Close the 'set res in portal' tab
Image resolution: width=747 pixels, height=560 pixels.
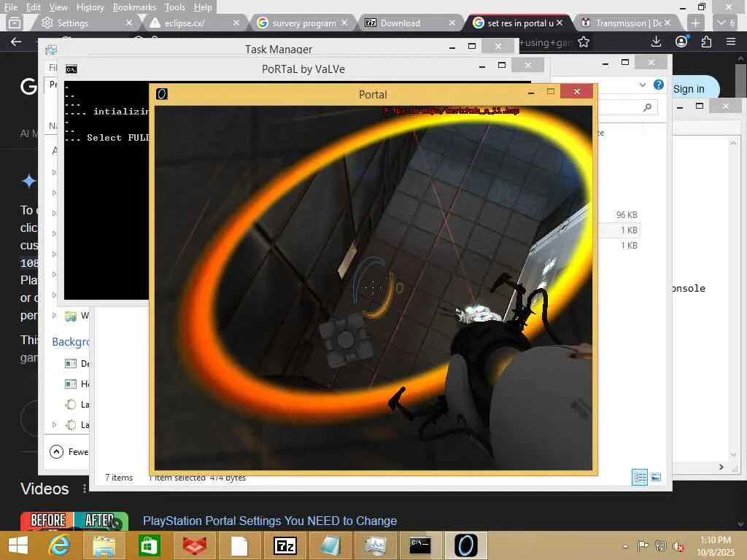560,23
